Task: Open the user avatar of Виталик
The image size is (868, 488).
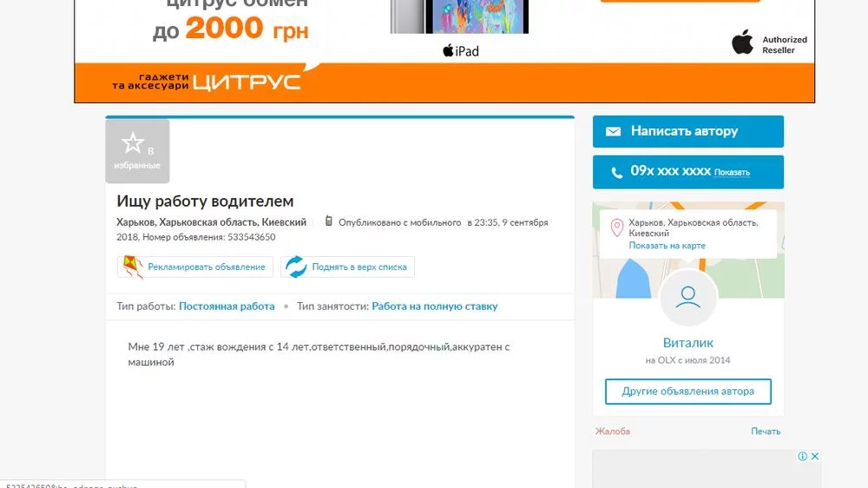Action: (x=688, y=298)
